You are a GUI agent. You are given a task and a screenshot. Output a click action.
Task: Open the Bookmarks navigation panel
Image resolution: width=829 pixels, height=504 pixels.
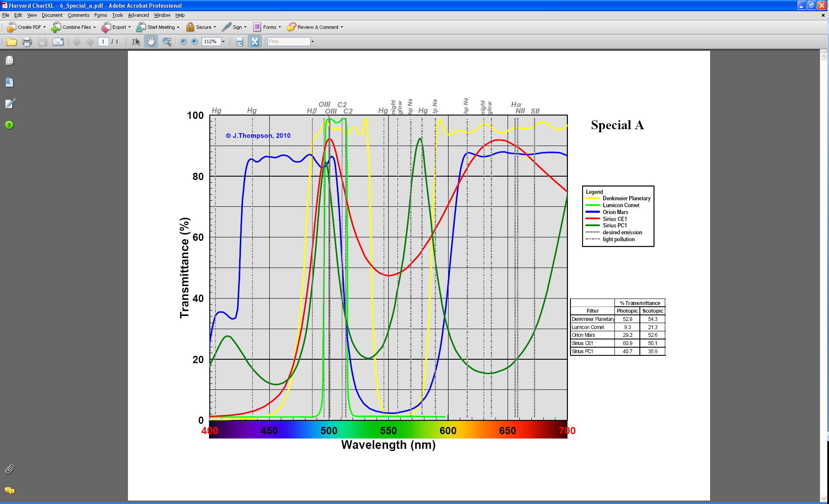point(9,82)
